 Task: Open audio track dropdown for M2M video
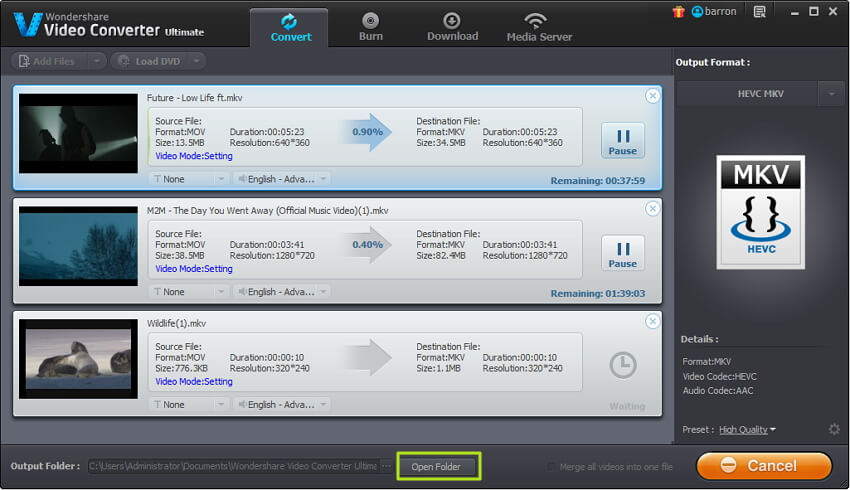(281, 292)
